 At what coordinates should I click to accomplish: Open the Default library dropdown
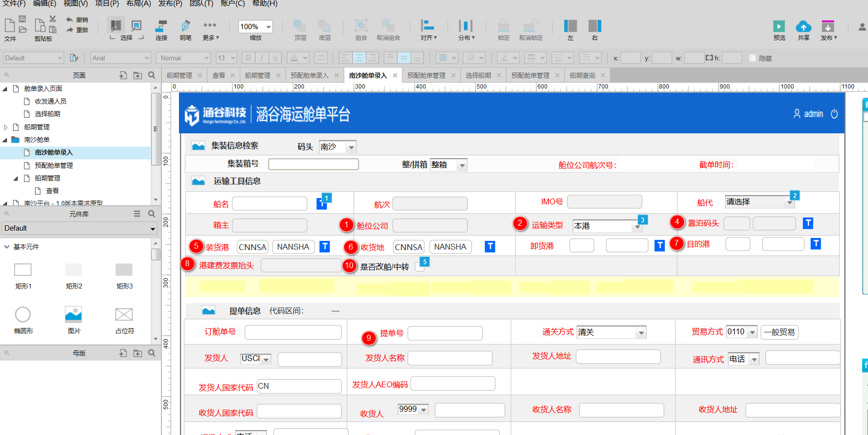click(x=80, y=228)
